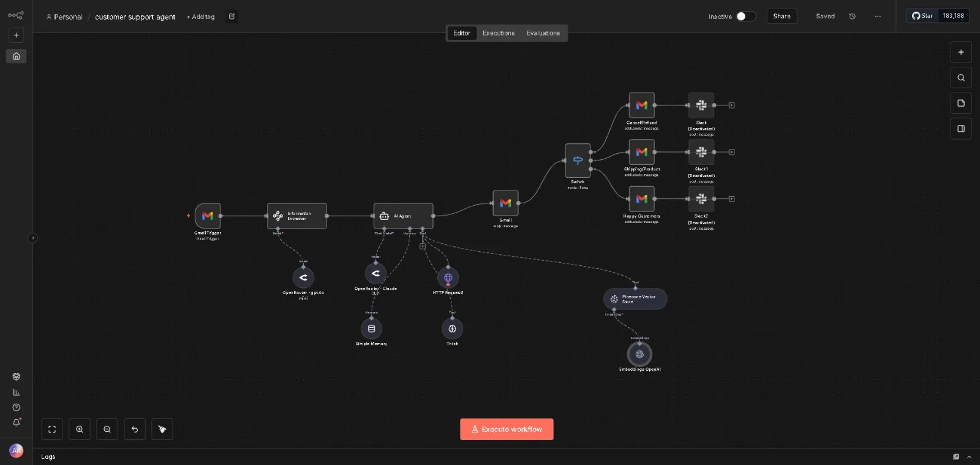Click the reset zoom arrow icon
This screenshot has height=465, width=980.
[135, 429]
